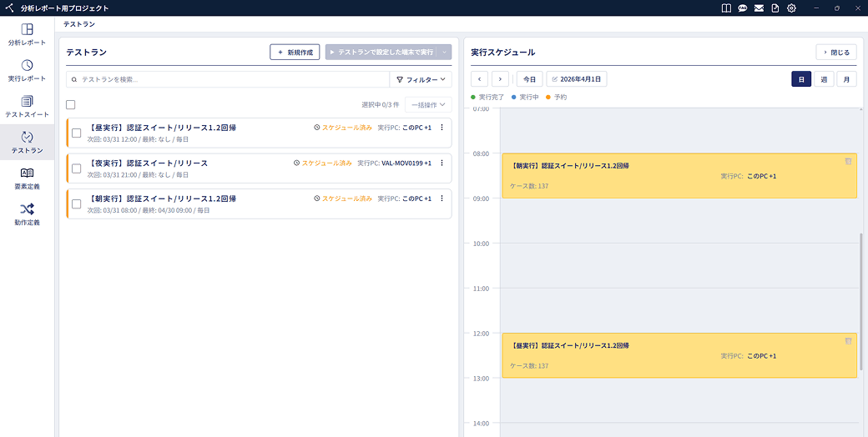Click 閉じる to close schedule panel
Viewport: 868px width, 437px height.
click(836, 52)
